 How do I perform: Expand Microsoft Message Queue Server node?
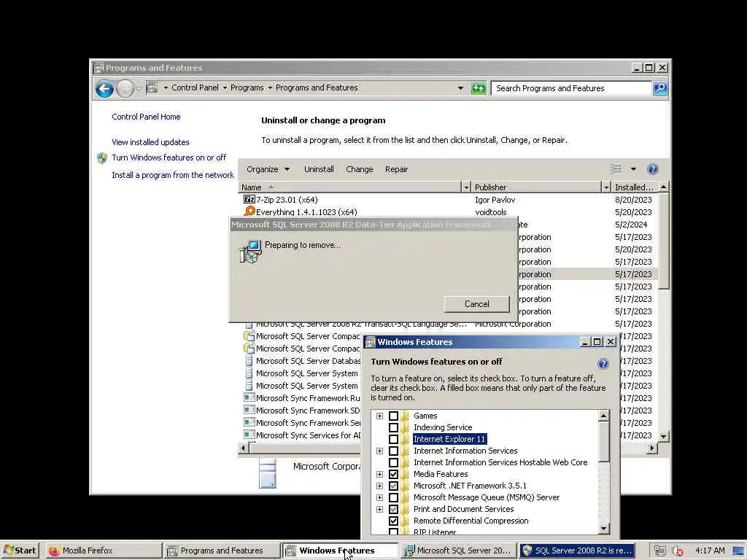379,497
